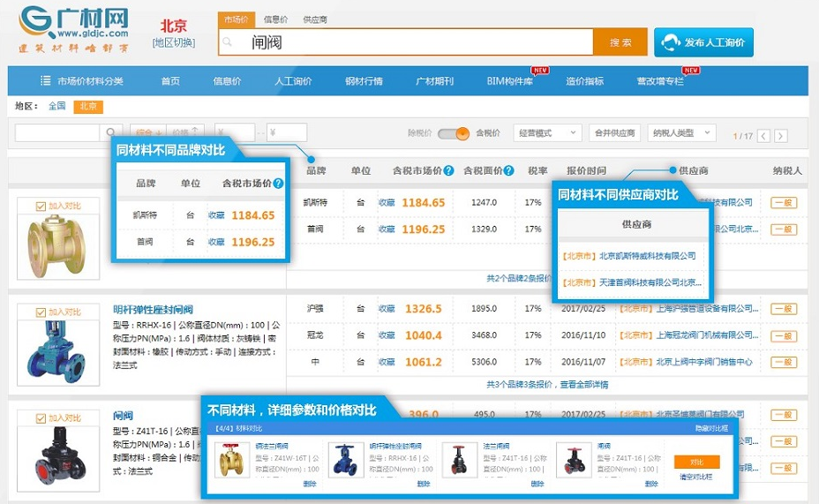
Task: Open BIM构件库 in the navigation bar
Action: (x=510, y=81)
